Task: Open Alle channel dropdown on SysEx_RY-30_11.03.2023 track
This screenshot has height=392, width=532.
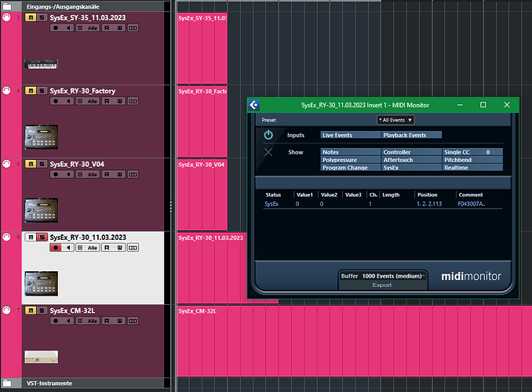Action: pos(92,248)
